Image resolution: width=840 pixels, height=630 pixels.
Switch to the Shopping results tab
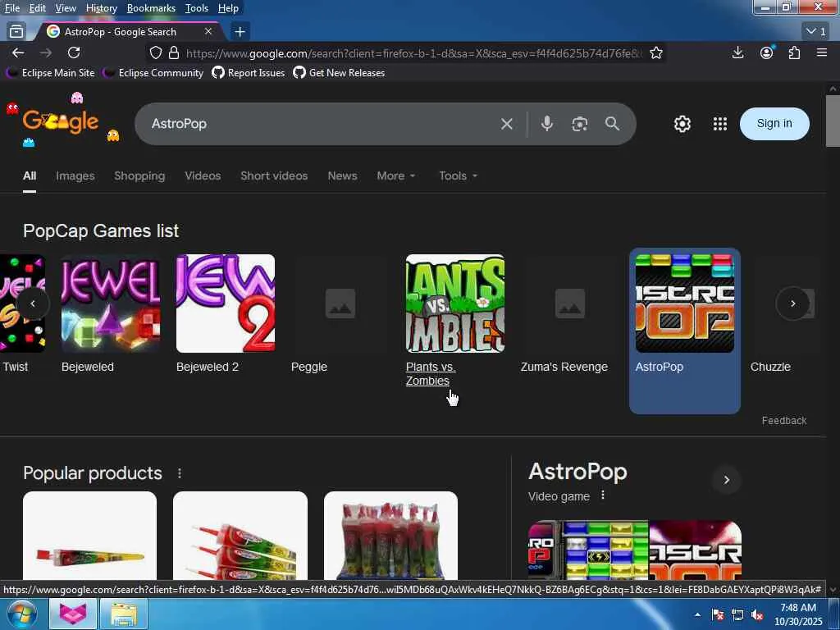click(x=139, y=176)
